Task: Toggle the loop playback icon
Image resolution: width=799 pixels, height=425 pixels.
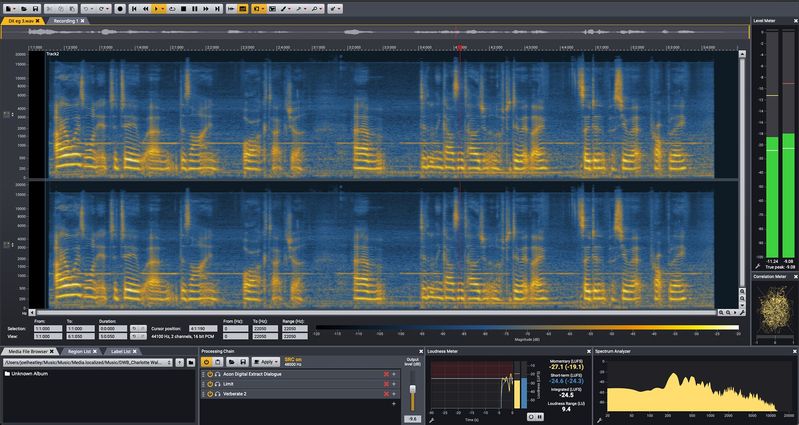Action: point(173,8)
